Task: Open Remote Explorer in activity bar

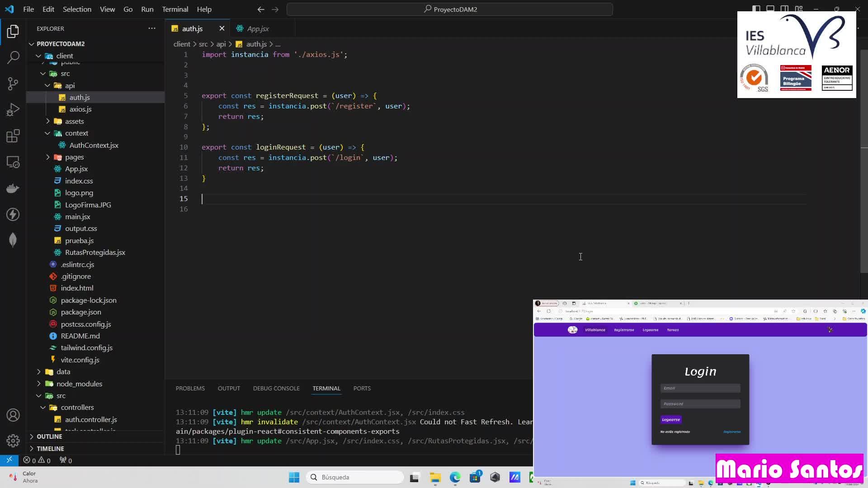Action: [x=13, y=162]
